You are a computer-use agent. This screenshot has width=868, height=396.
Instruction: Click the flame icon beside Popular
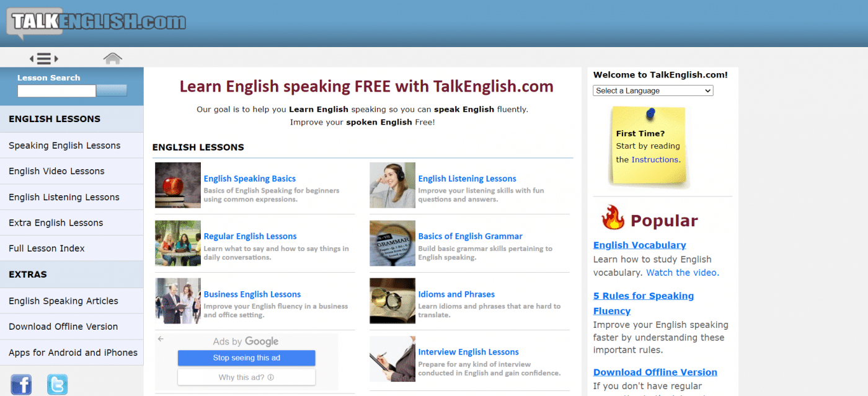pyautogui.click(x=611, y=218)
